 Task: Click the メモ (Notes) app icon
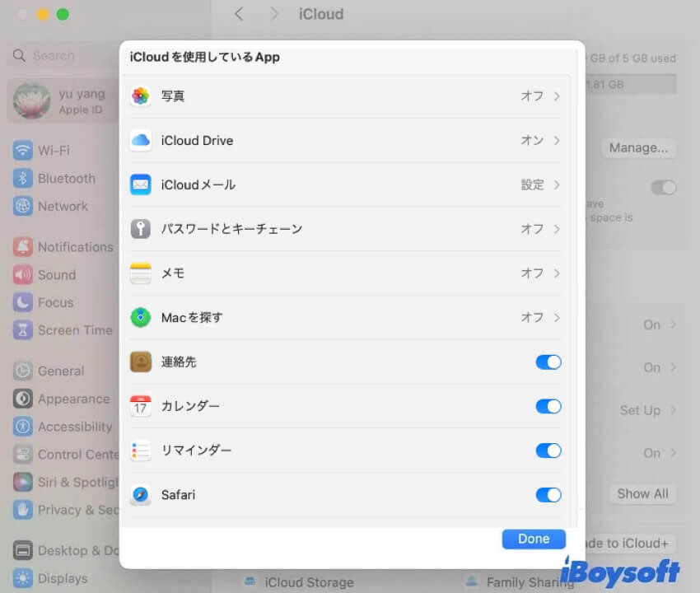point(141,273)
